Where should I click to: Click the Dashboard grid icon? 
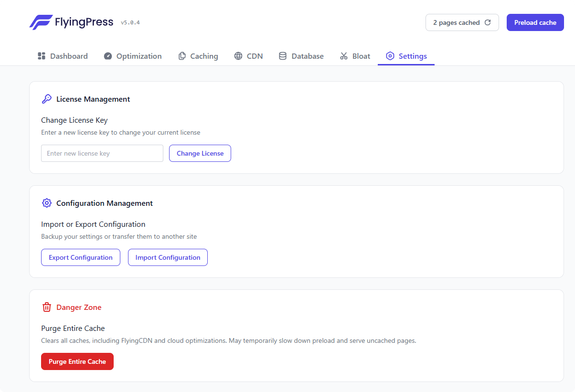click(x=42, y=56)
